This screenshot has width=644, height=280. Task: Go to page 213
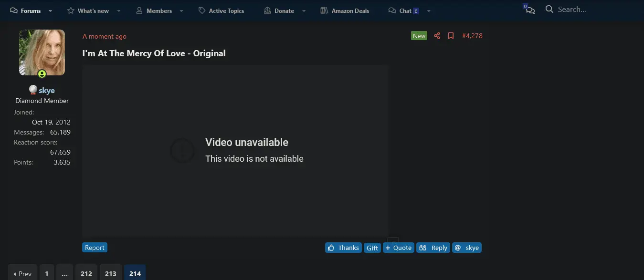click(111, 273)
